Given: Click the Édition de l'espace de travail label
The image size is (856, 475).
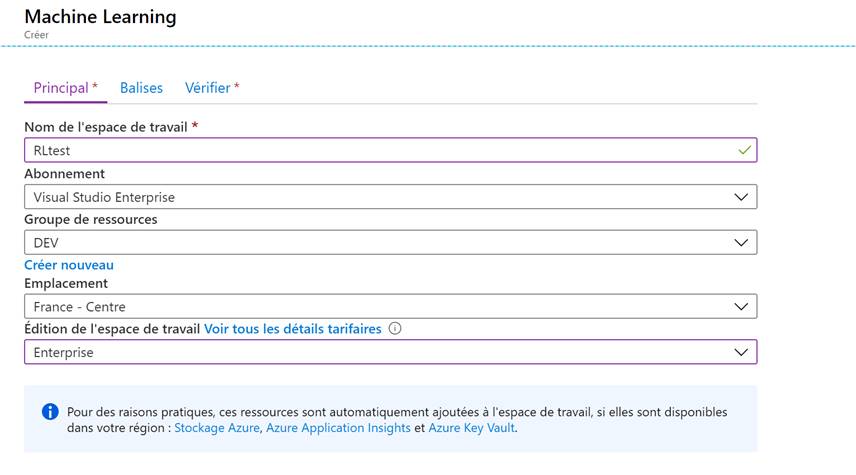Looking at the screenshot, I should 112,329.
